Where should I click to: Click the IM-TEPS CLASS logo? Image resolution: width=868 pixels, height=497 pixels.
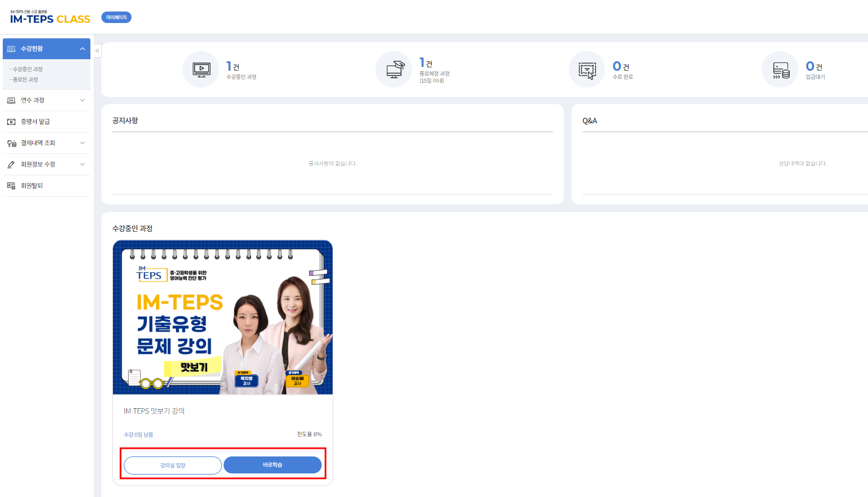50,18
